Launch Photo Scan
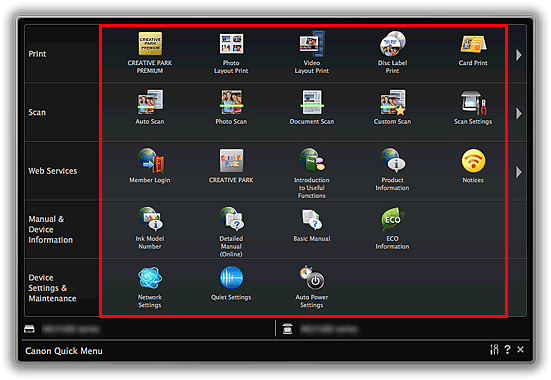This screenshot has height=380, width=551. coord(231,107)
